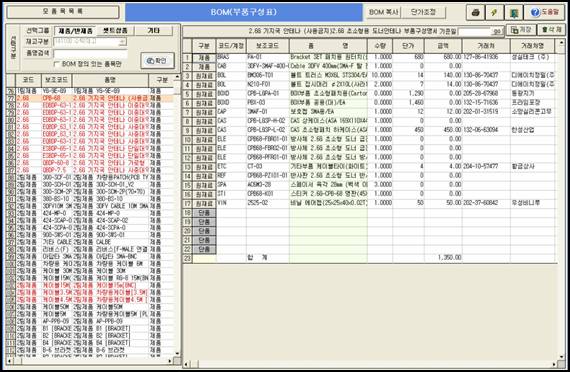This screenshot has width=570, height=372.
Task: Click the 줄삭제 delete row button
Action: tap(551, 30)
